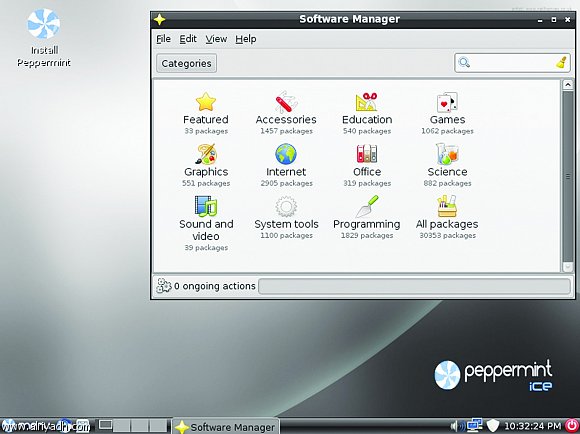
Task: Click the Categories button
Action: tap(186, 63)
